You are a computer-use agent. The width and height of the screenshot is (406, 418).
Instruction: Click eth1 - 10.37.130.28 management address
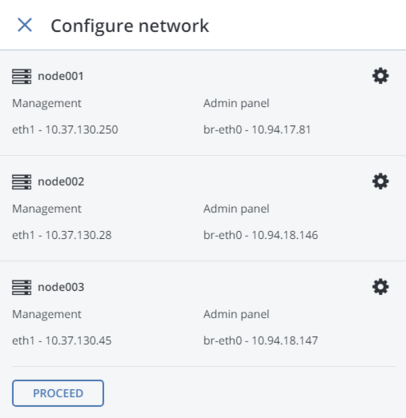pos(62,235)
